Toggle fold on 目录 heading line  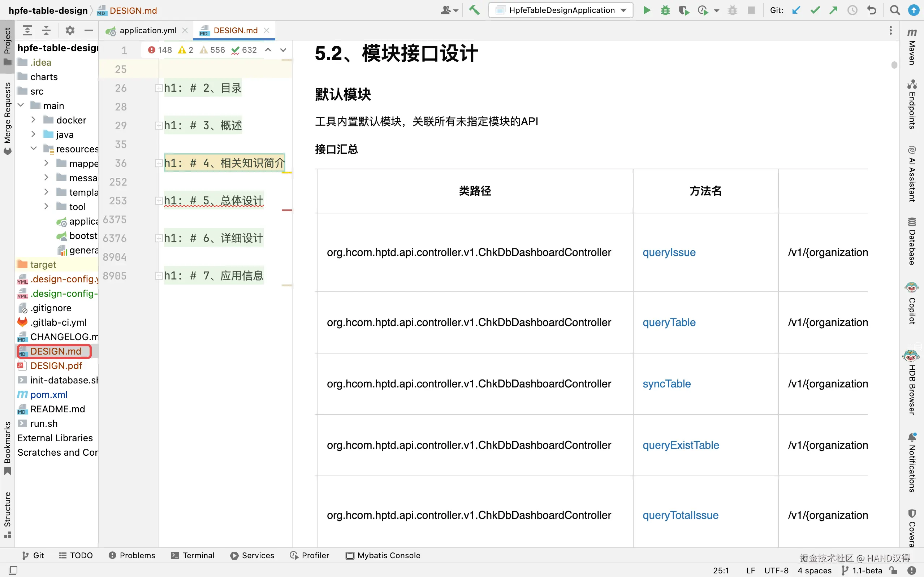(x=158, y=88)
